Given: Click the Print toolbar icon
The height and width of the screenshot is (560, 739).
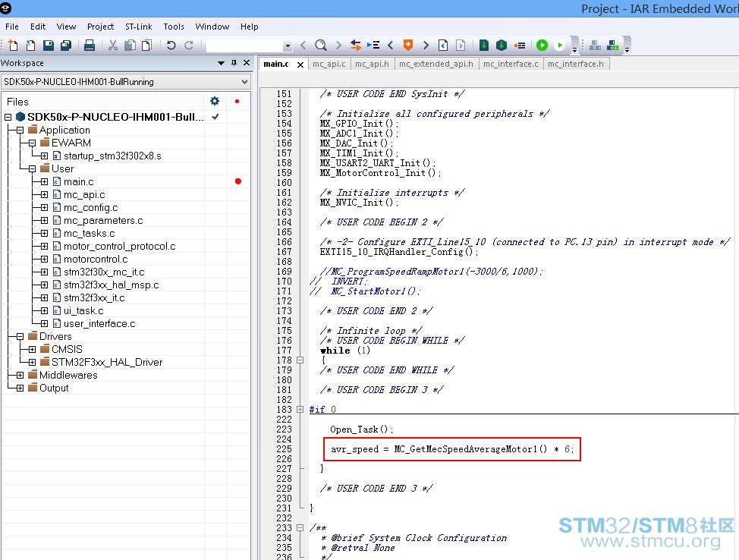Looking at the screenshot, I should tap(90, 46).
